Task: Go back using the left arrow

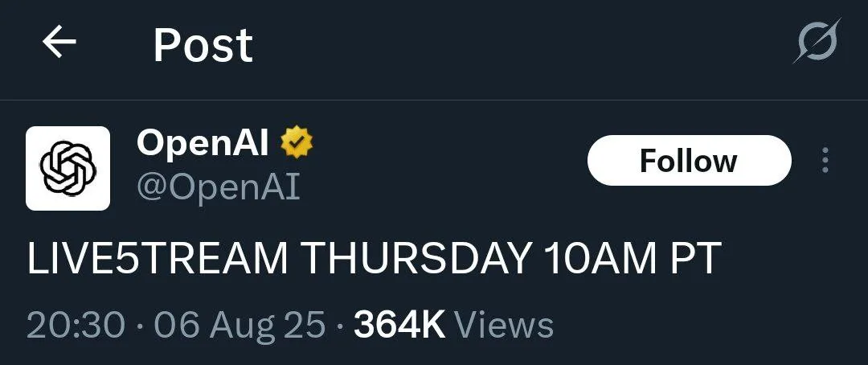Action: click(59, 43)
